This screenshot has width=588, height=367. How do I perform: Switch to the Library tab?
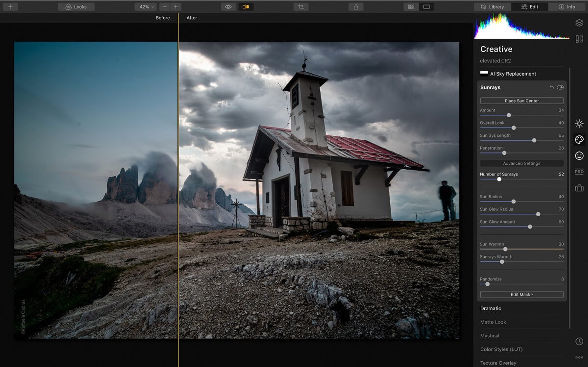click(x=492, y=6)
